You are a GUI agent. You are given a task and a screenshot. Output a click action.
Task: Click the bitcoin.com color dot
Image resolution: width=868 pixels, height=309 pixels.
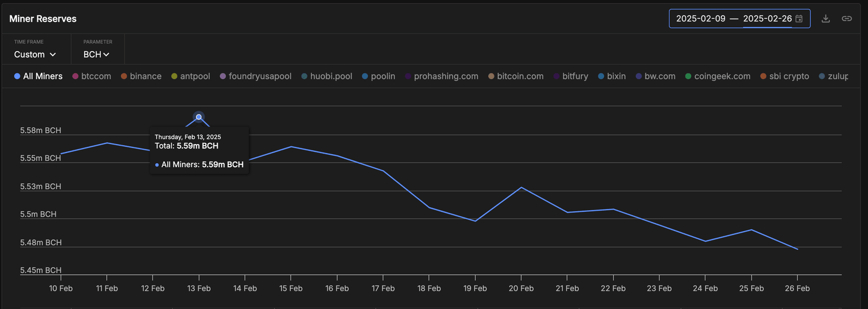click(492, 76)
